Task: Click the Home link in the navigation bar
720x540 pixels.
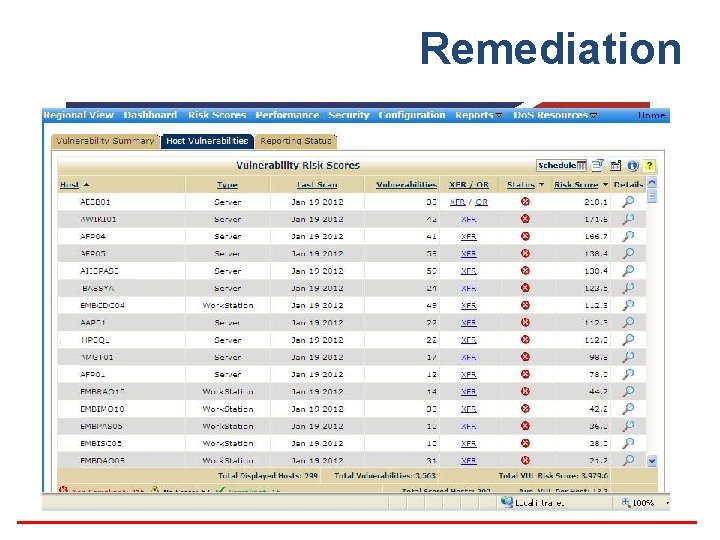Action: [651, 115]
